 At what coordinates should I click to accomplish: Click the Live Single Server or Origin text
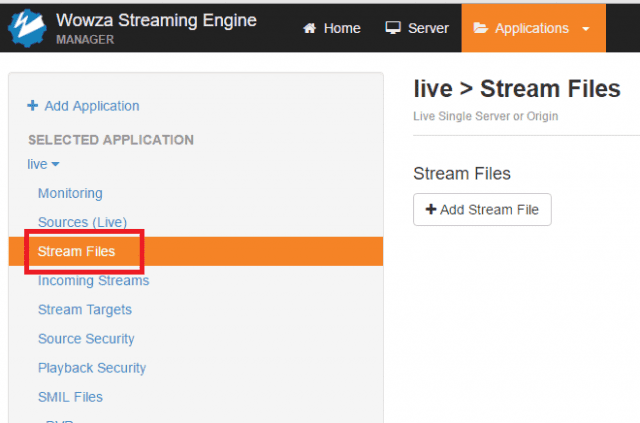(x=485, y=116)
